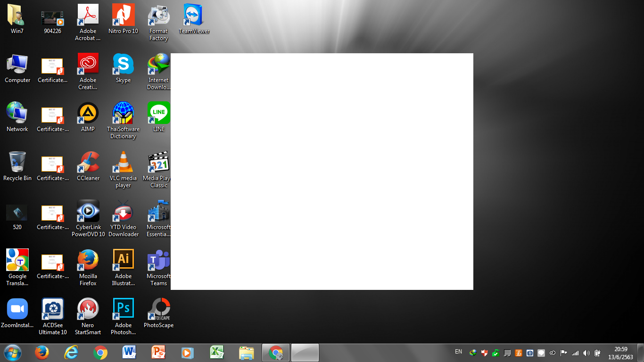This screenshot has height=362, width=644.
Task: Show network signal status in the tray
Action: click(x=575, y=353)
